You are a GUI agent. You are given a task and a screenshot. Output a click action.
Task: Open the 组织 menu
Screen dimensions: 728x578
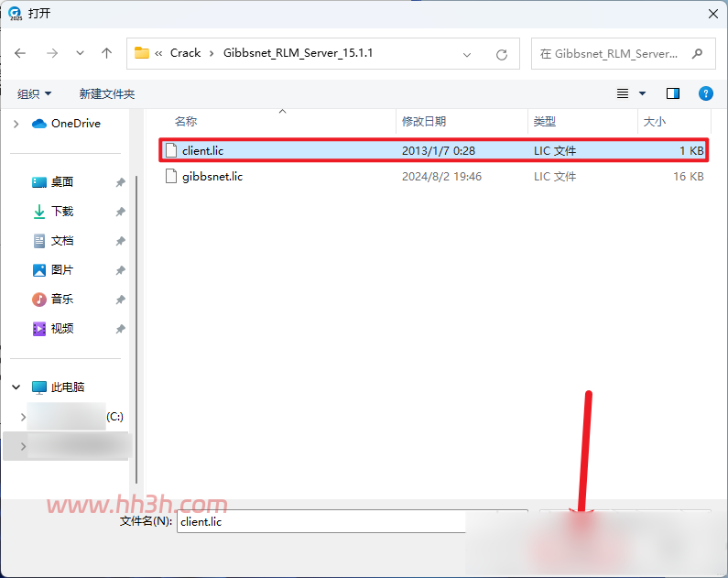coord(34,93)
